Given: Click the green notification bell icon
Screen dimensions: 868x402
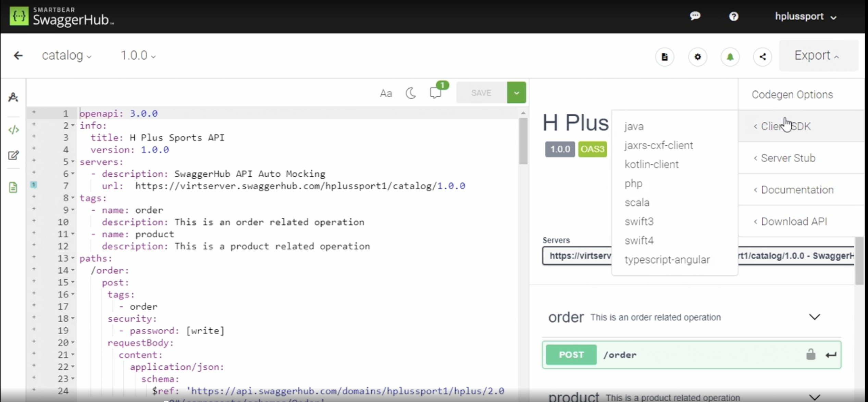Looking at the screenshot, I should pos(730,57).
